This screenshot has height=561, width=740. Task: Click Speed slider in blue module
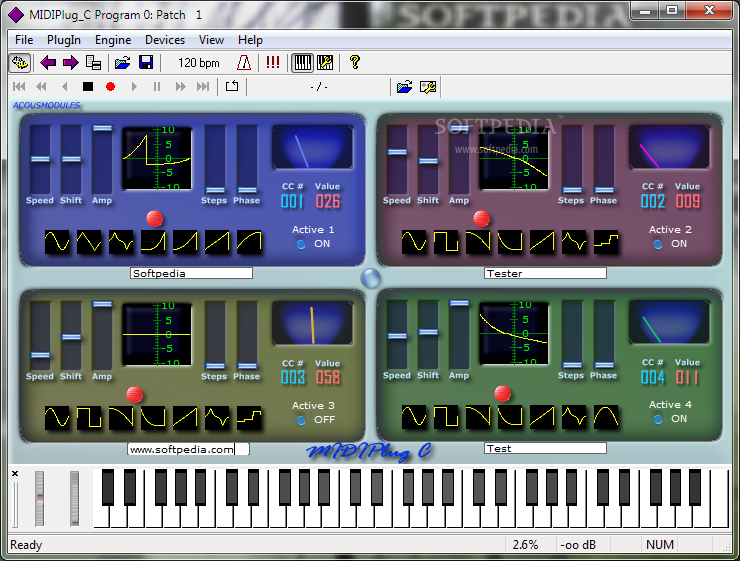point(40,159)
